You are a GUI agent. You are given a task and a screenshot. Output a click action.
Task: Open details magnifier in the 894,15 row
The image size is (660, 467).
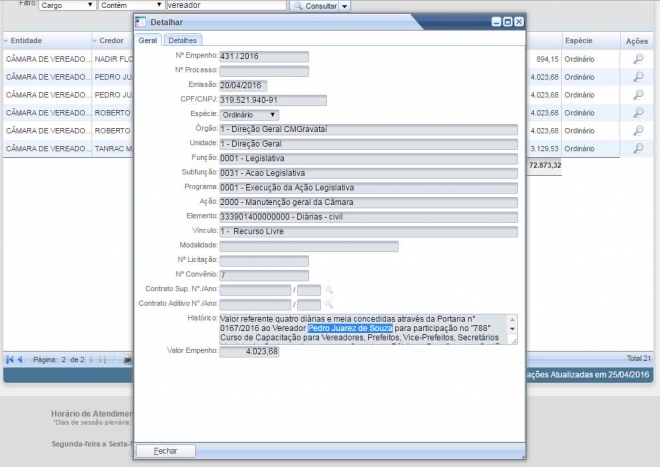point(638,59)
